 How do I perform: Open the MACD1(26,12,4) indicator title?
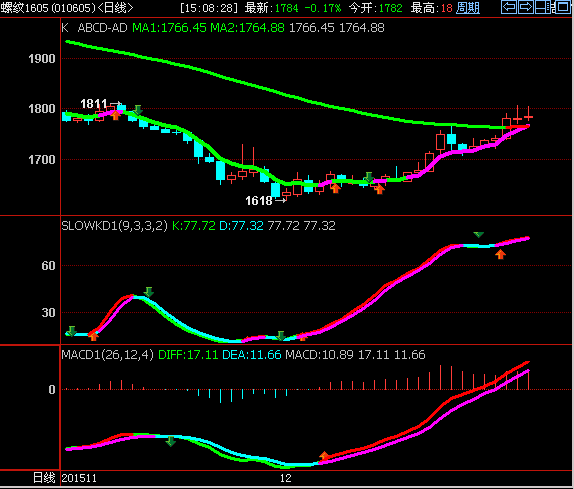click(108, 355)
